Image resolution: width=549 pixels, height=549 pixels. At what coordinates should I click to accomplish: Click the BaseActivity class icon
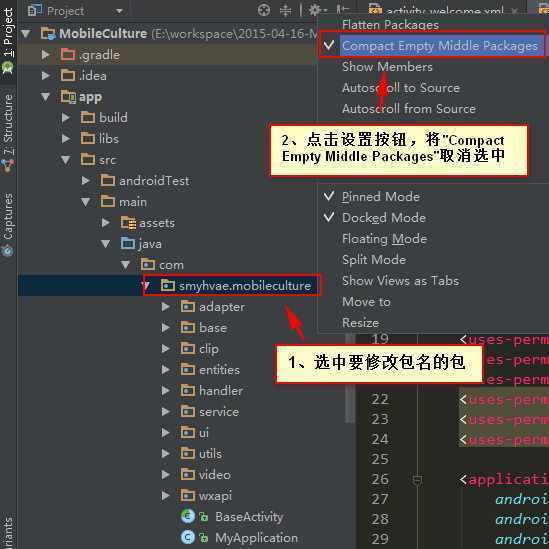click(188, 516)
